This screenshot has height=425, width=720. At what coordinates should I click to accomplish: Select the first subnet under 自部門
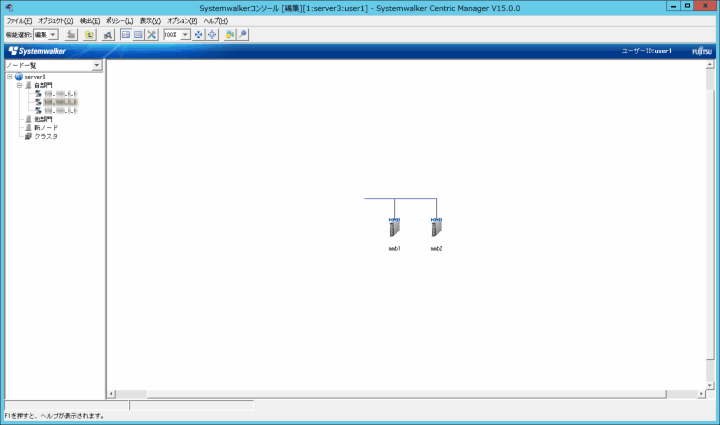61,94
